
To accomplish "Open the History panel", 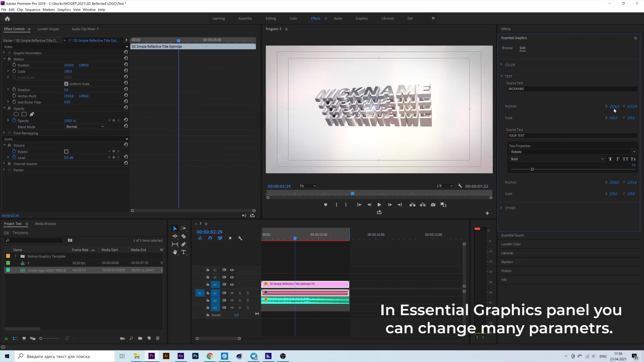I will (506, 271).
